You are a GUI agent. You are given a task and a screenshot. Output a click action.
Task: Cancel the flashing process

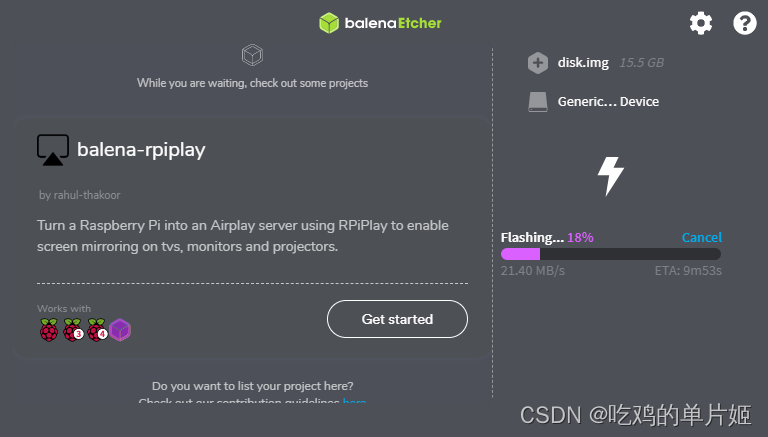pos(701,238)
